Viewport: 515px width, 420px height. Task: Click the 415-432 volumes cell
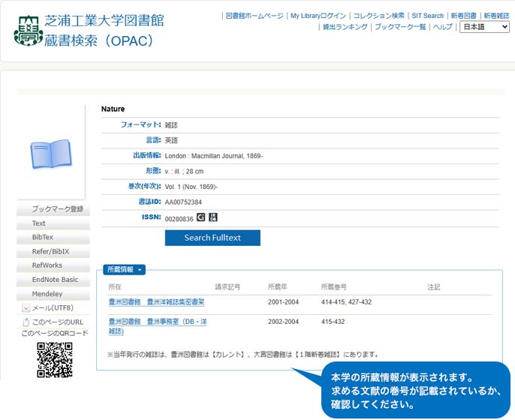(x=333, y=322)
